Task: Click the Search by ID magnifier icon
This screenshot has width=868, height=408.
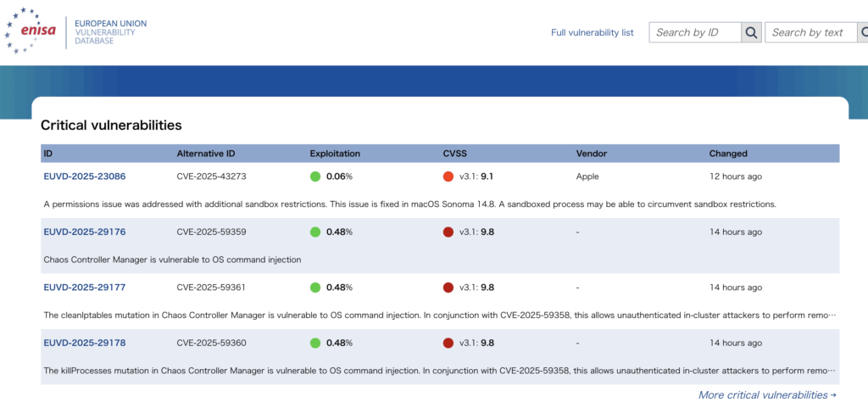Action: point(751,32)
